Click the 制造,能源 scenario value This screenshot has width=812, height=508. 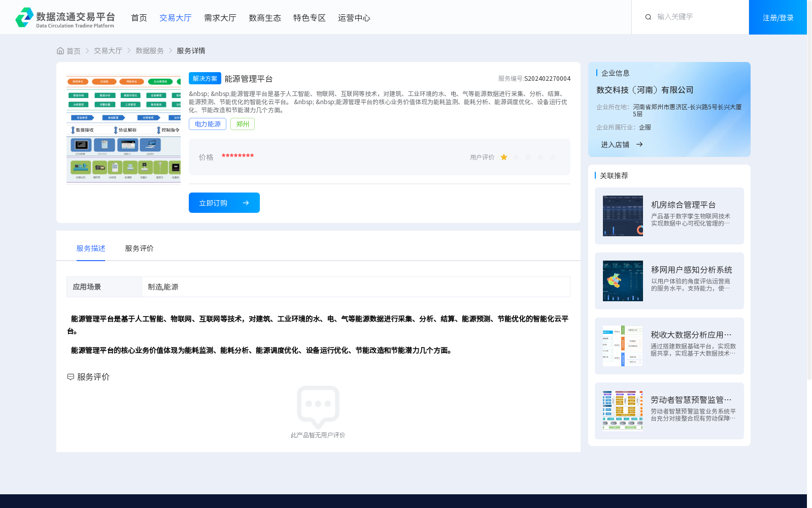(163, 287)
